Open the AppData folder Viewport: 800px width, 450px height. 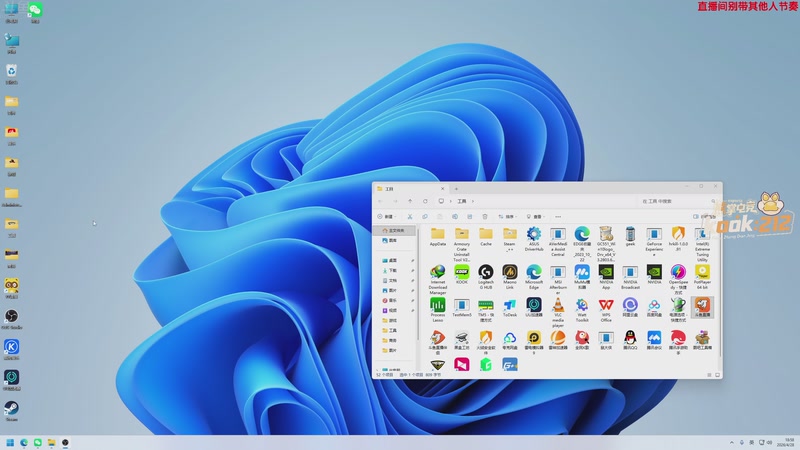438,237
